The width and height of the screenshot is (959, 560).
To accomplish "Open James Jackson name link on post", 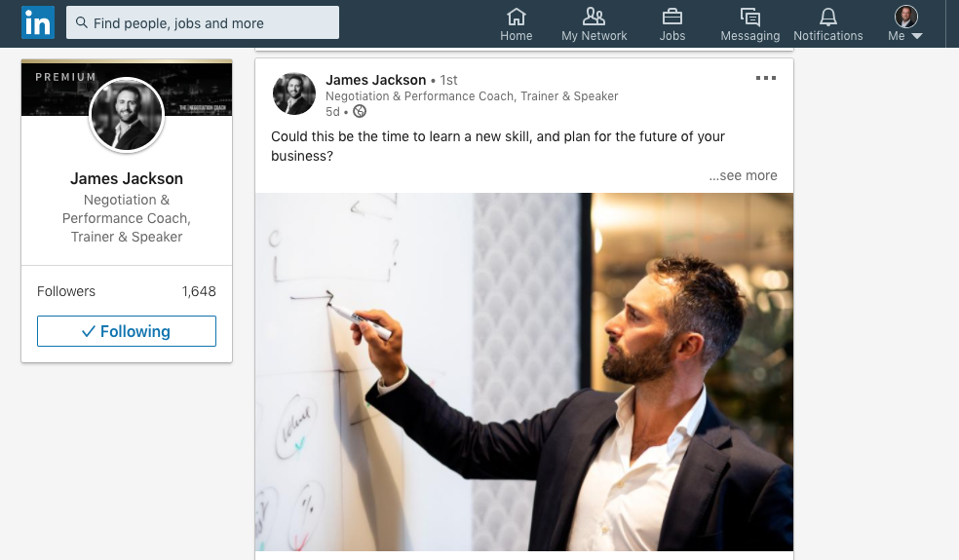I will point(375,80).
